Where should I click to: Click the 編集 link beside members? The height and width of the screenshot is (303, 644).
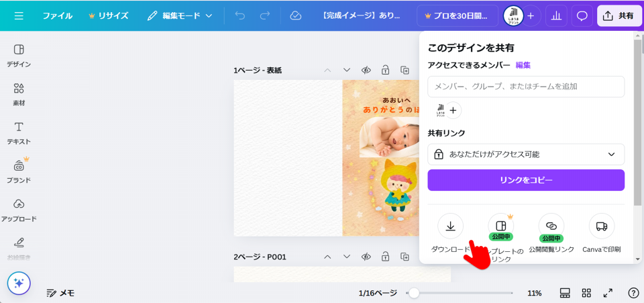(x=523, y=65)
